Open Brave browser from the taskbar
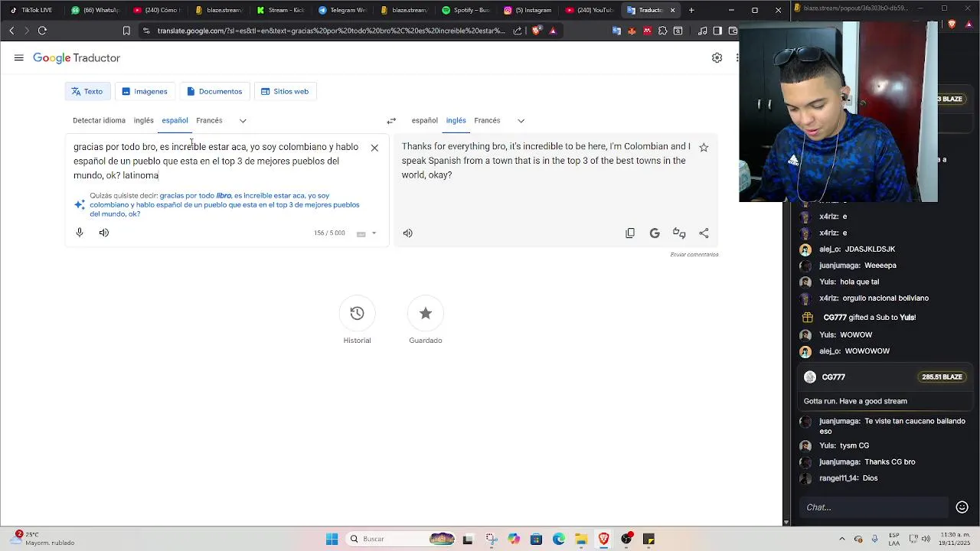 pyautogui.click(x=603, y=540)
